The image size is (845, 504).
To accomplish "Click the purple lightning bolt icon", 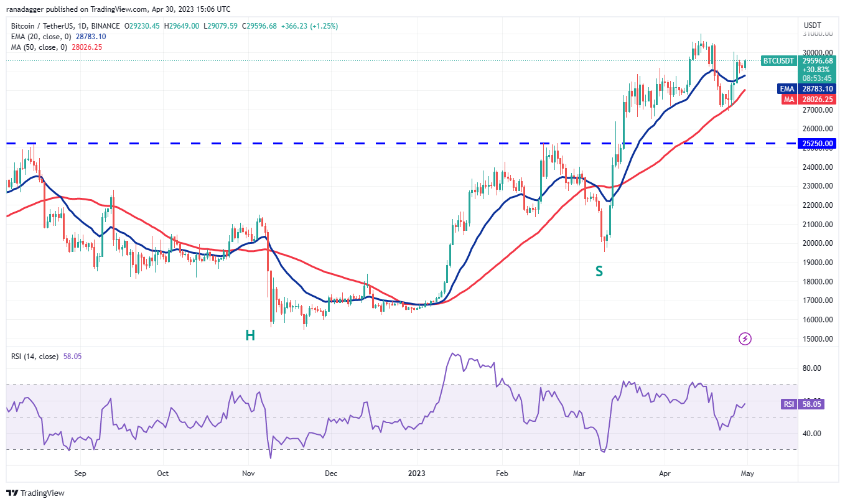I will (745, 338).
